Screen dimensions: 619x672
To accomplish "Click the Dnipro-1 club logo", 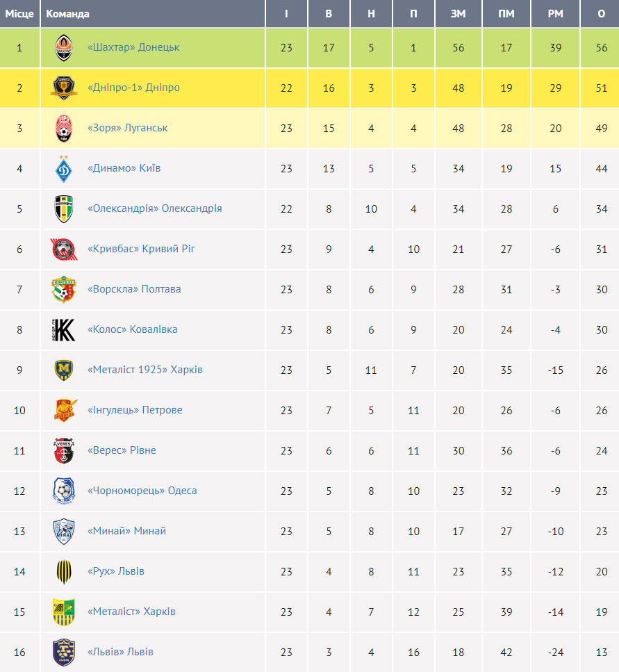I will [64, 88].
